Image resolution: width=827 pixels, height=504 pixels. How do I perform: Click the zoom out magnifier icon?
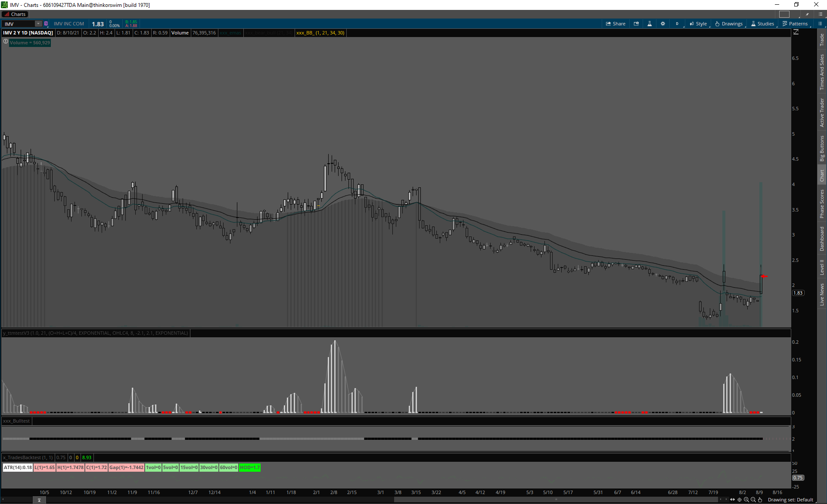point(753,500)
